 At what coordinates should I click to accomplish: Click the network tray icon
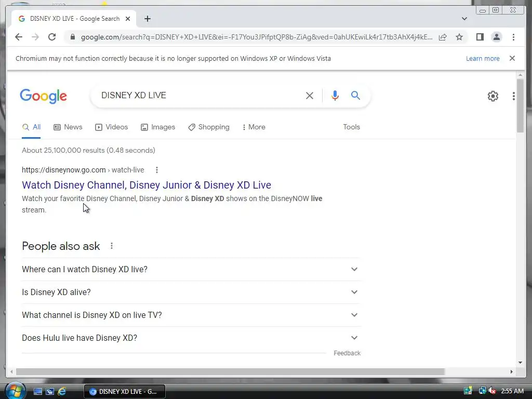pyautogui.click(x=482, y=391)
